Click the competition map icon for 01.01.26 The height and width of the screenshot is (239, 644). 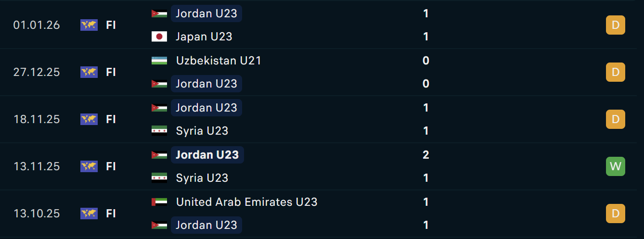89,25
